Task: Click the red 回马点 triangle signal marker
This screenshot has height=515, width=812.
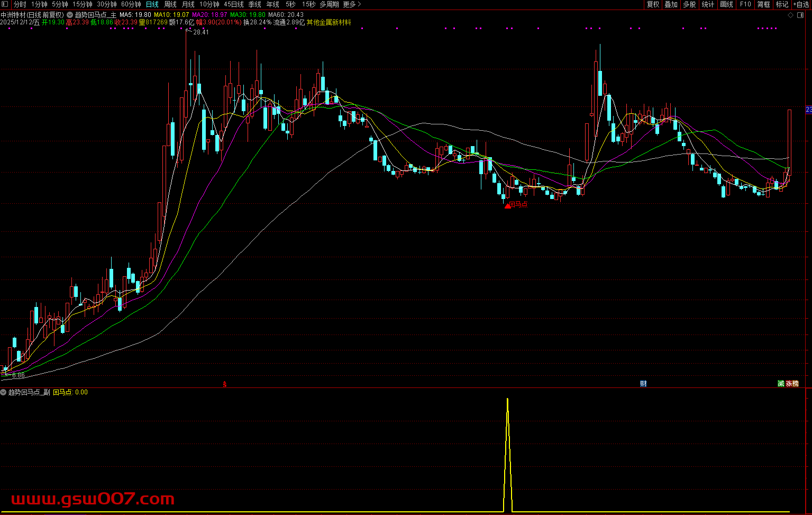Action: pyautogui.click(x=508, y=205)
